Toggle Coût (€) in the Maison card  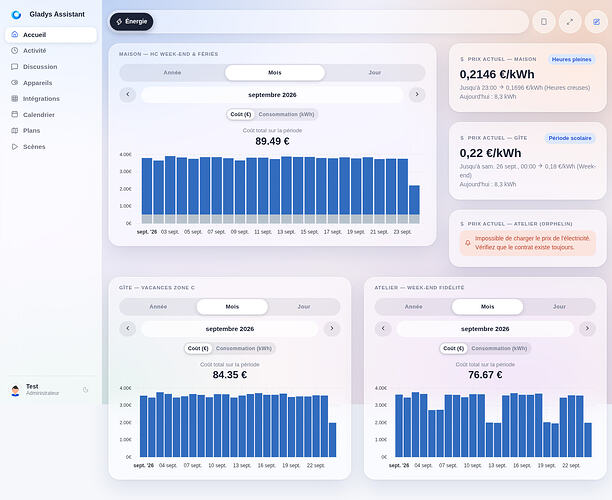point(241,114)
